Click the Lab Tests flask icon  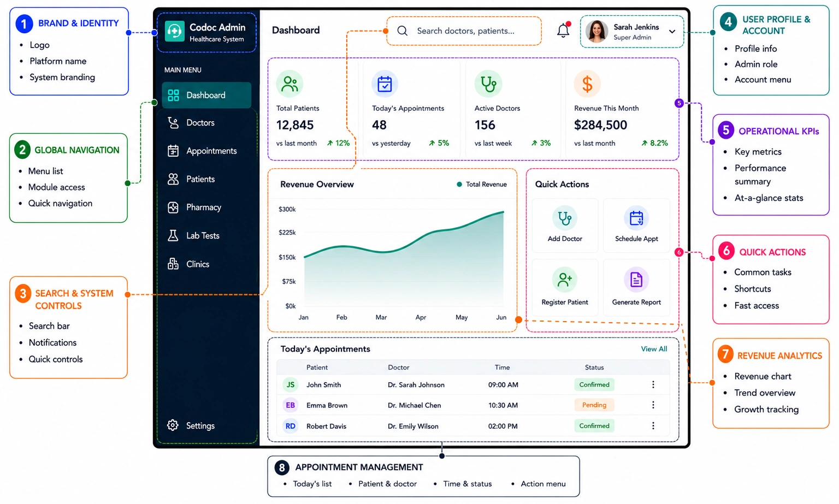click(173, 235)
